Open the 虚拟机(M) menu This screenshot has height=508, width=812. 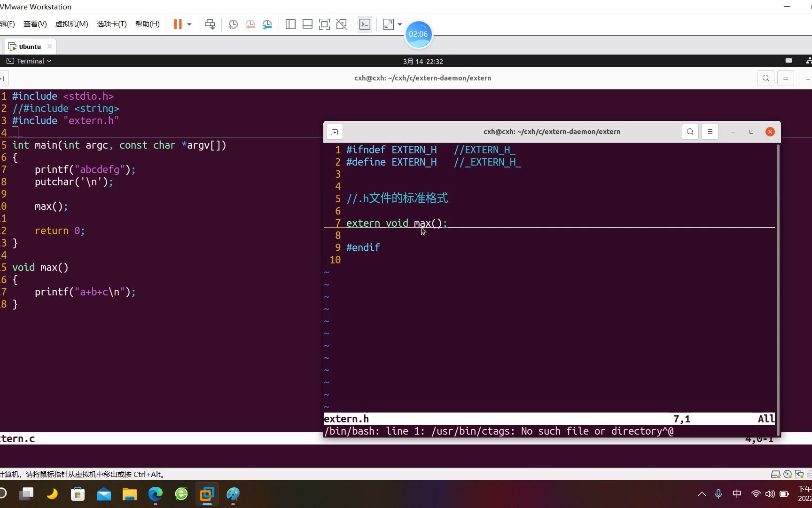click(x=71, y=24)
